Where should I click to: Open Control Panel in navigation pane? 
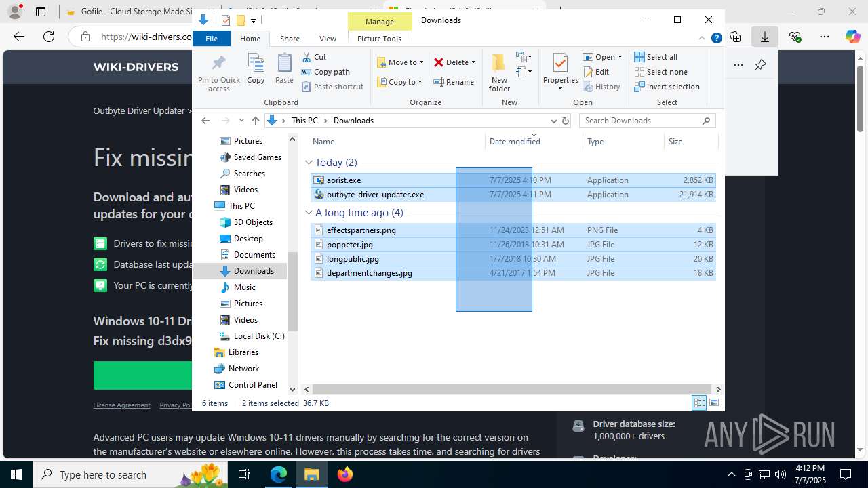tap(246, 385)
